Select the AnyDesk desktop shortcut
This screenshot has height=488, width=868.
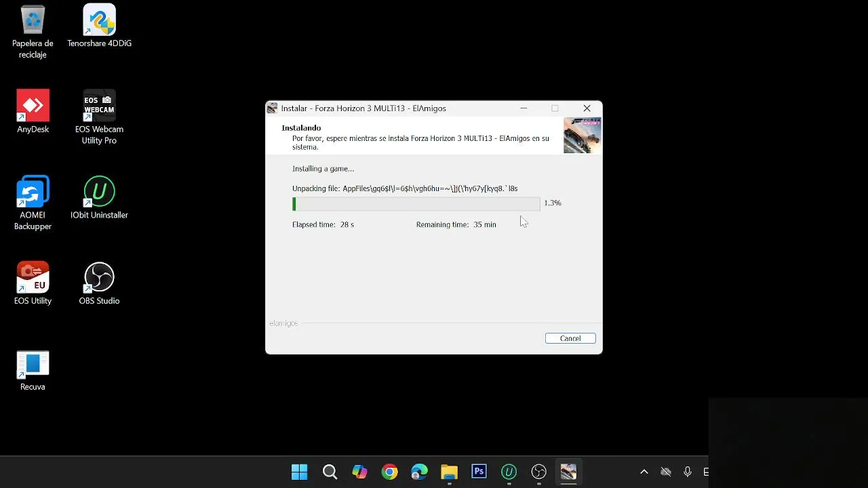33,112
